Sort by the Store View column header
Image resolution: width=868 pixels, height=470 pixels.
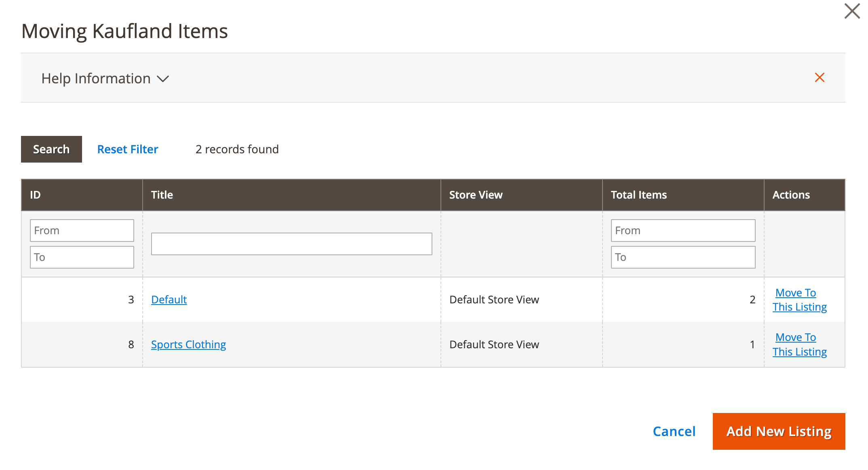(x=476, y=195)
